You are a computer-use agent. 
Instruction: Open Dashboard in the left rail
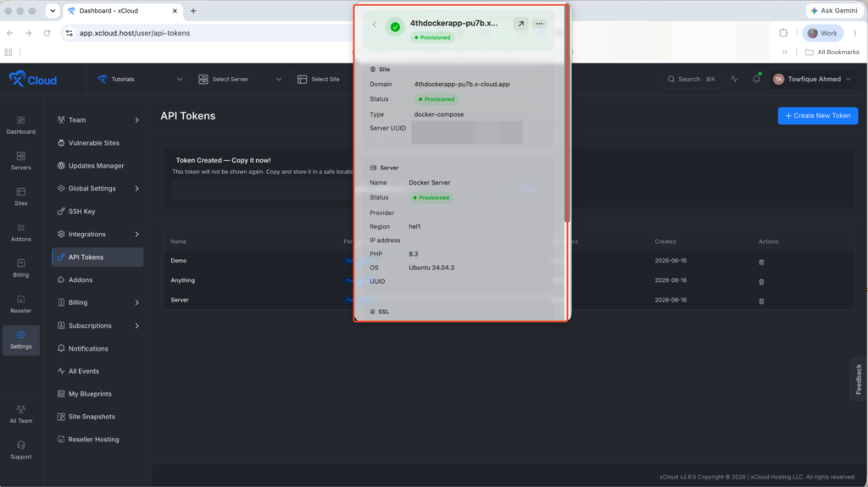point(21,125)
